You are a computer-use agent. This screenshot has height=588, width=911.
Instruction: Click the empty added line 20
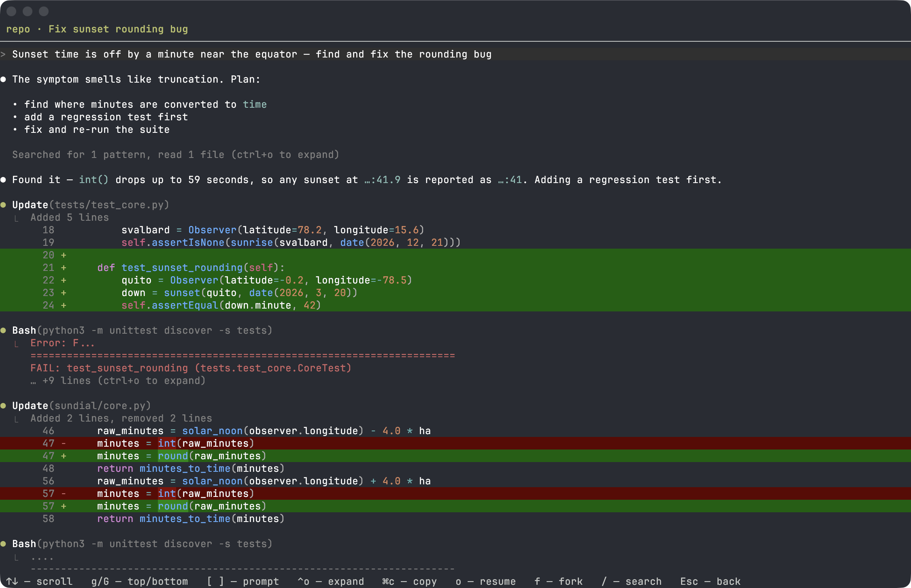tap(455, 255)
